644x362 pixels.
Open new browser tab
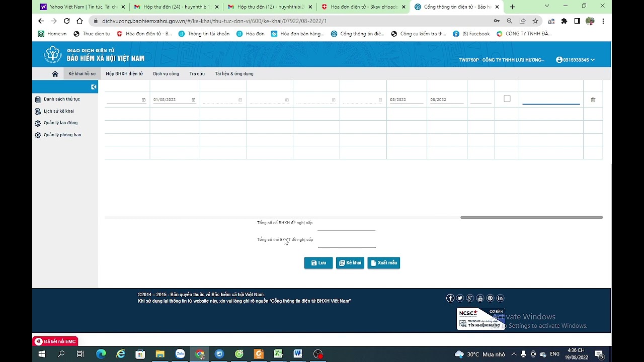pyautogui.click(x=512, y=7)
